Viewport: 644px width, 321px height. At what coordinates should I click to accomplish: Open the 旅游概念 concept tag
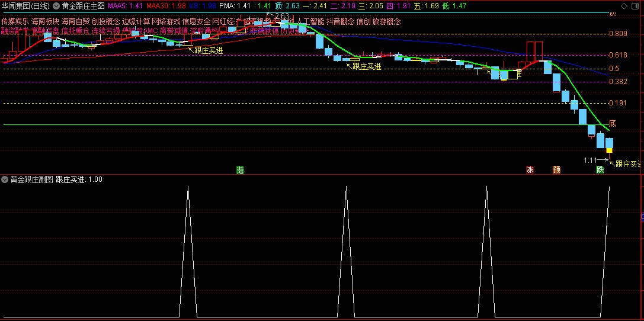point(386,22)
